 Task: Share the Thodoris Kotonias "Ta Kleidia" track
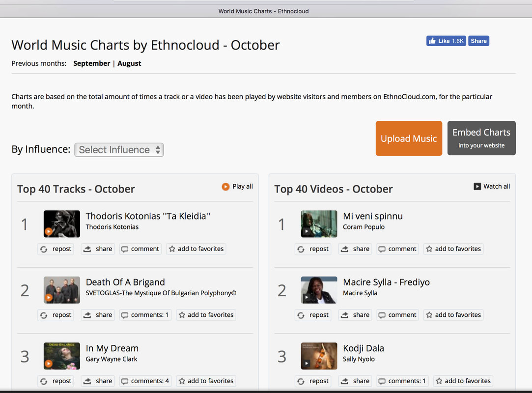point(98,249)
